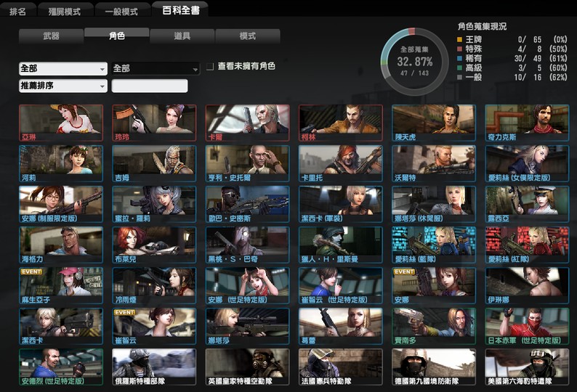Switch to the 道具 tab
The image size is (577, 392).
(182, 36)
